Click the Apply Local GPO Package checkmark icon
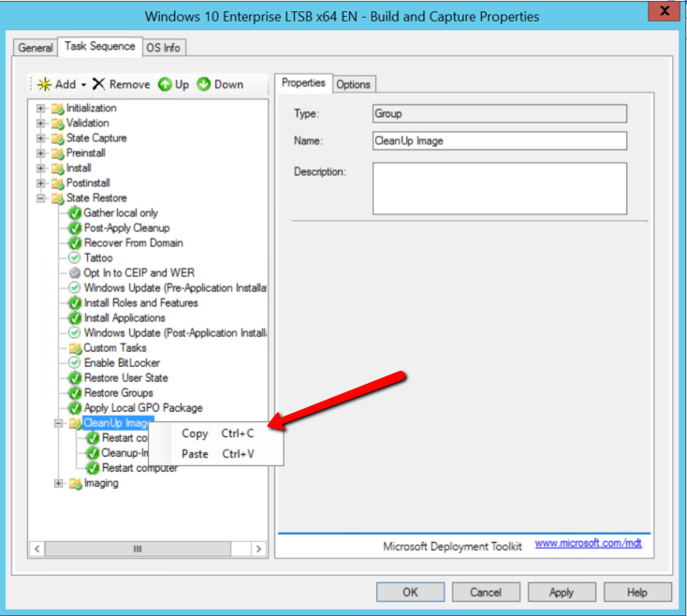Viewport: 687px width, 616px height. [75, 408]
